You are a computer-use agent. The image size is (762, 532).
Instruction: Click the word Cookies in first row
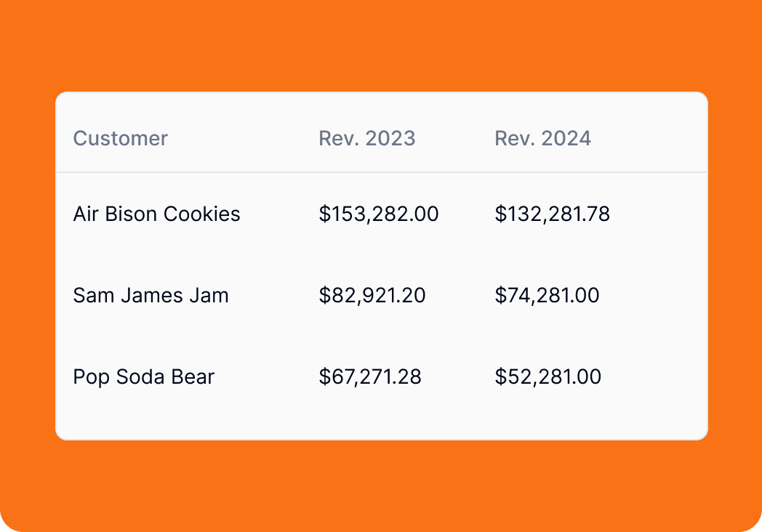tap(201, 214)
